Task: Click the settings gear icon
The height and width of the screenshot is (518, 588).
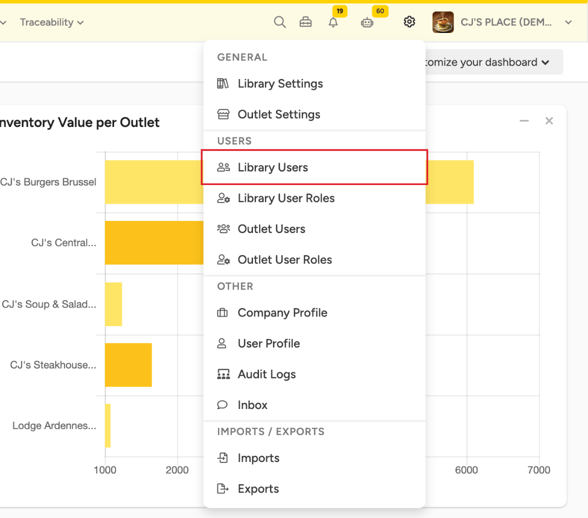Action: click(409, 22)
